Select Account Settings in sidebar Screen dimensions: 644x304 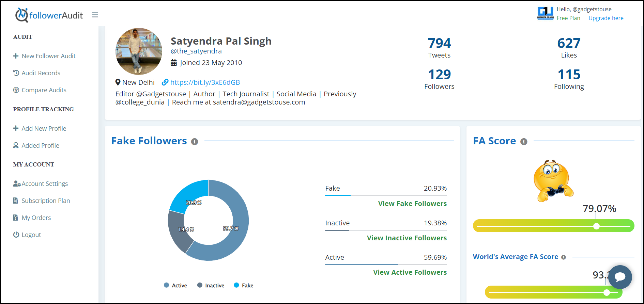pos(41,183)
